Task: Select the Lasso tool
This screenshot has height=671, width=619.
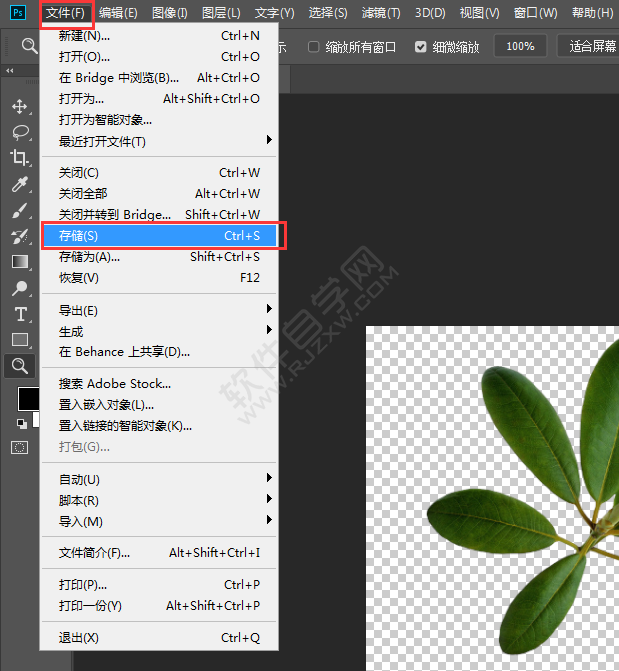Action: (20, 132)
